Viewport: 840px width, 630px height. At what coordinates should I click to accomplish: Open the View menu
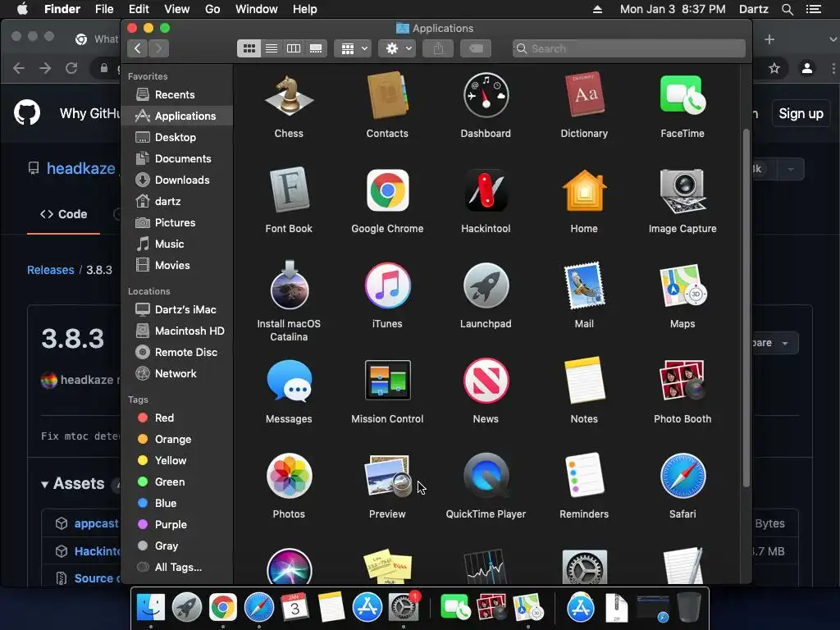click(177, 9)
